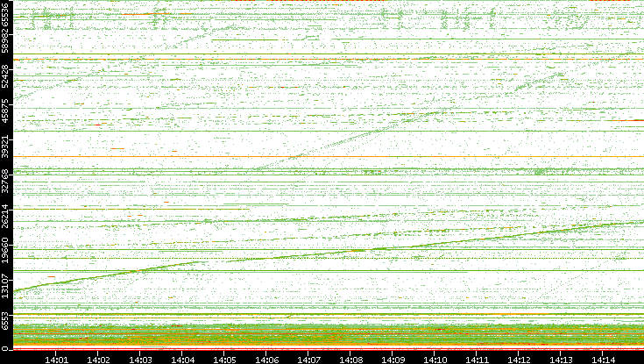Click the 14:11 time axis label

[x=477, y=360]
